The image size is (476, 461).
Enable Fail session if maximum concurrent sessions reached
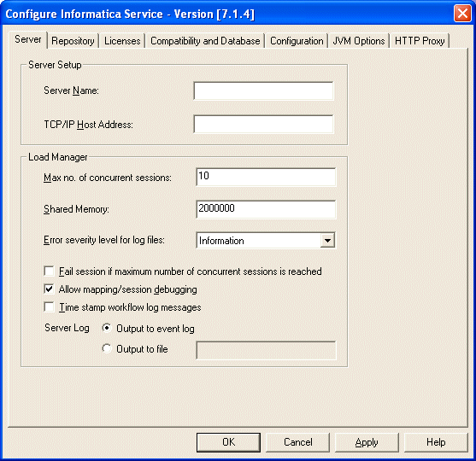pyautogui.click(x=49, y=271)
